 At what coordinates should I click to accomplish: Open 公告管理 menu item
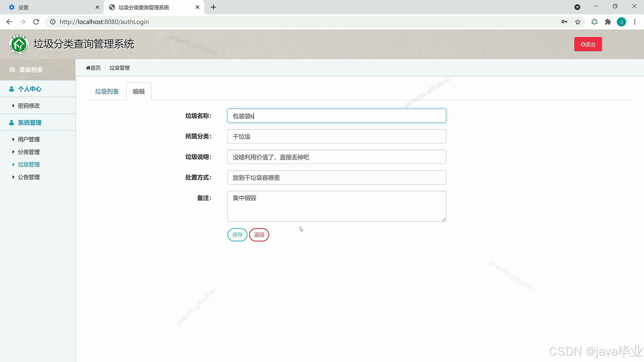[29, 177]
